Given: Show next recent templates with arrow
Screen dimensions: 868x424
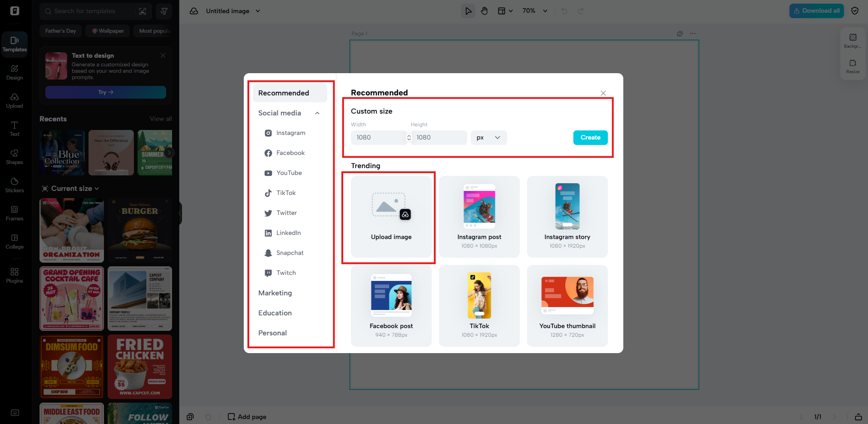Looking at the screenshot, I should pyautogui.click(x=169, y=153).
